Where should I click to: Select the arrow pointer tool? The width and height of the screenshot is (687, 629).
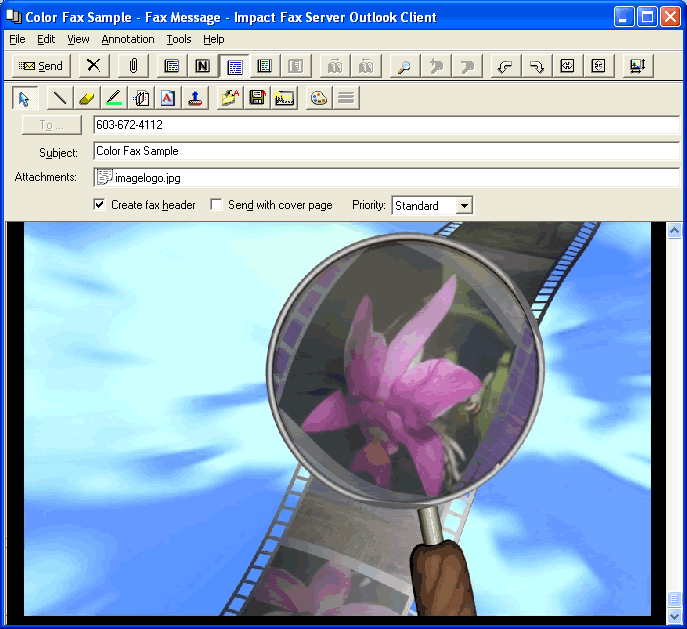click(x=25, y=98)
